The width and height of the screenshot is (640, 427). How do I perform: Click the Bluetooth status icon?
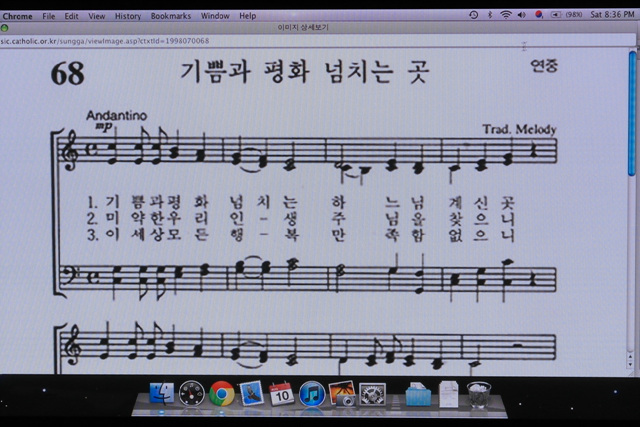490,15
